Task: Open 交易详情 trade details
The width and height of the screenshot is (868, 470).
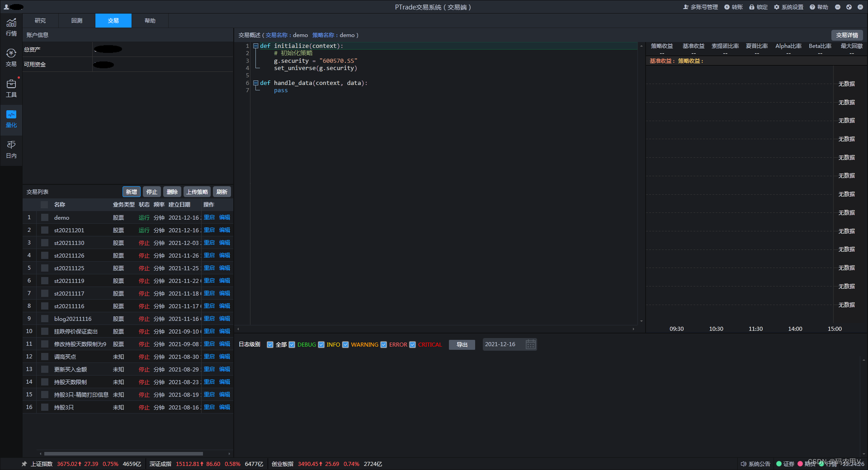Action: [847, 35]
